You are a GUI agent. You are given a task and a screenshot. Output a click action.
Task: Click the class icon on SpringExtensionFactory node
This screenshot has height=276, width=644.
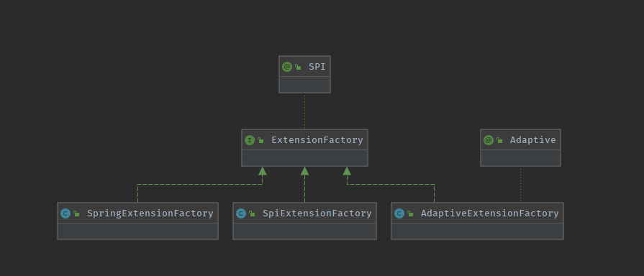(x=65, y=213)
